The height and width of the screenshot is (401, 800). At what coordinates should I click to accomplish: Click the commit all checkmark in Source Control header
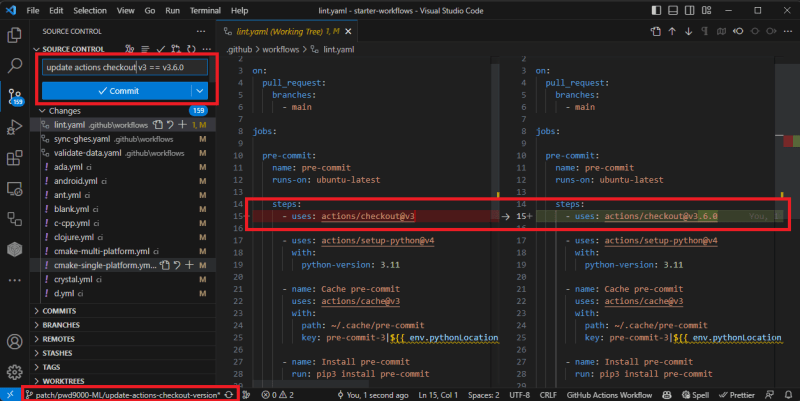[x=161, y=49]
